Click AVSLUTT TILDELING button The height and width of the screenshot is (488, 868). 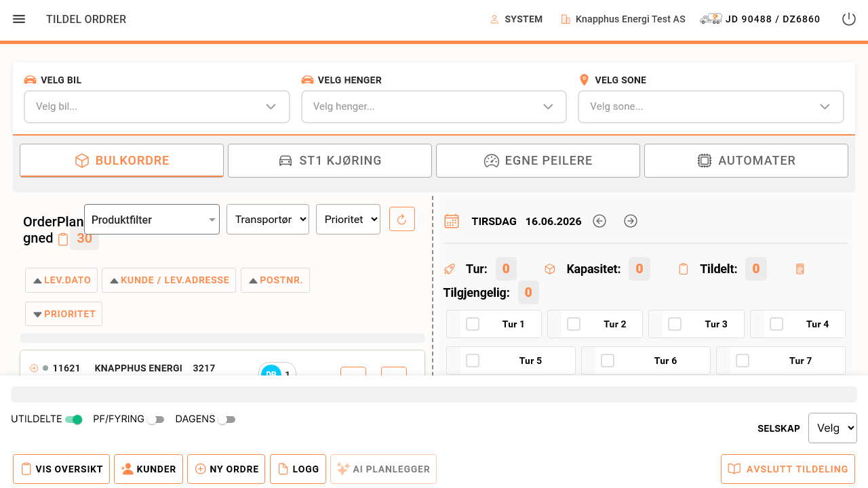click(788, 469)
